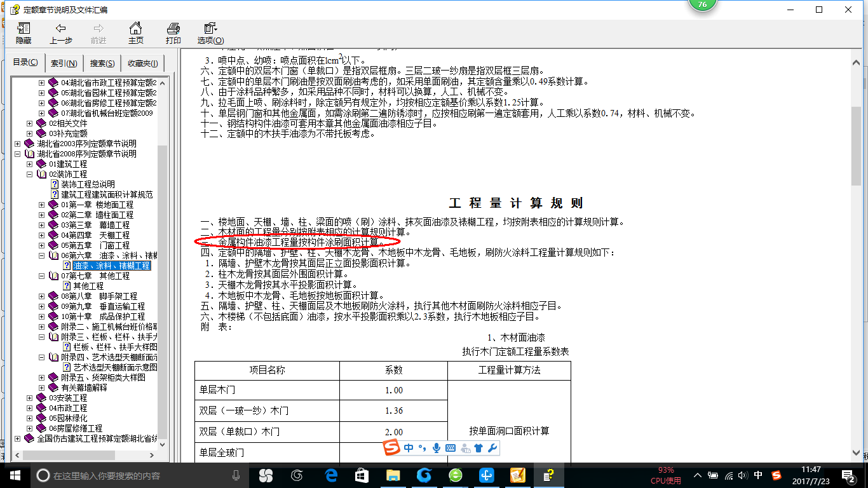Expand the 01建筑工程 node

coord(30,164)
